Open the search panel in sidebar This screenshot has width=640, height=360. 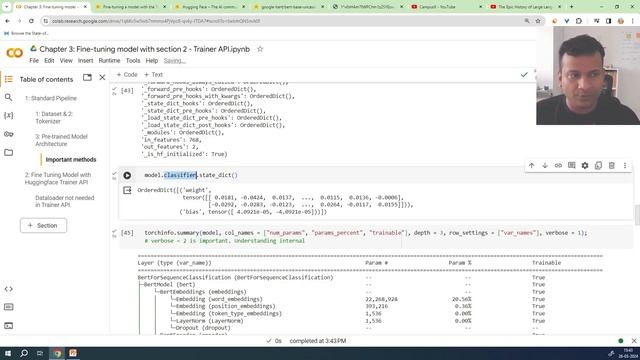9,97
